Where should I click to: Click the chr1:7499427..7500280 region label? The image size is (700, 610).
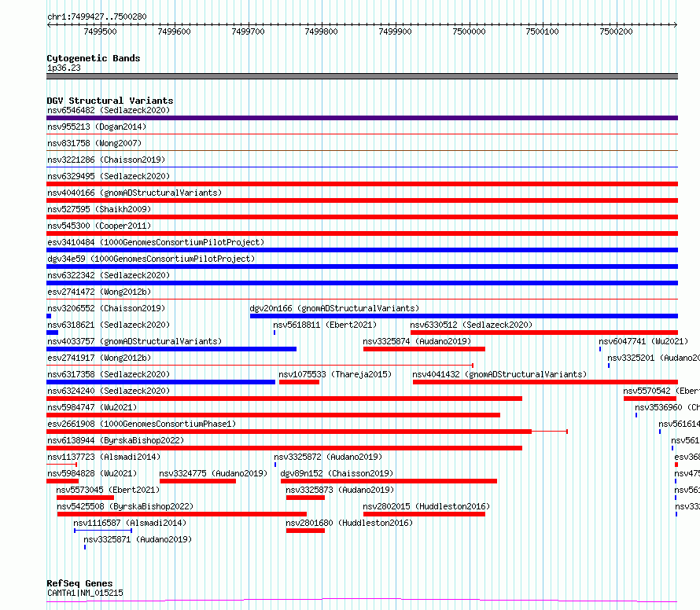pyautogui.click(x=97, y=17)
